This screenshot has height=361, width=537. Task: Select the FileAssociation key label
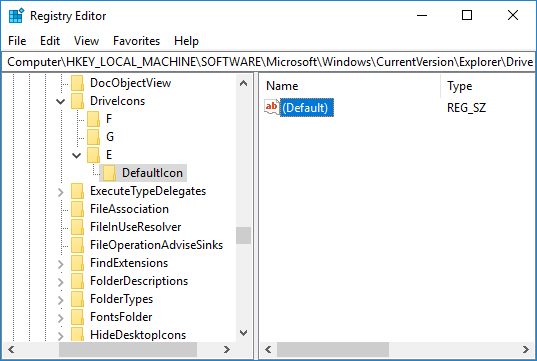click(129, 209)
